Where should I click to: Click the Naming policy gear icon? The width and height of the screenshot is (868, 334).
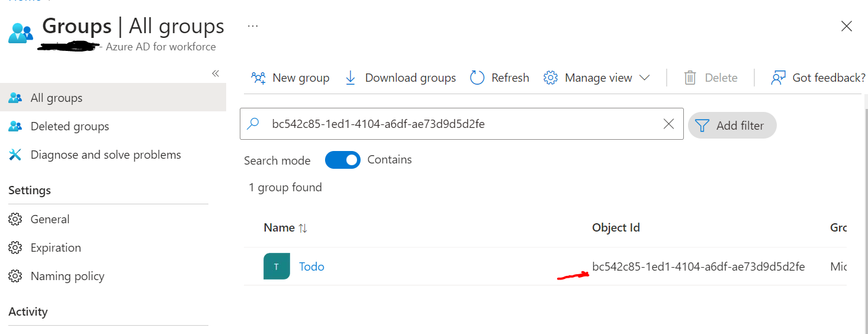coord(15,276)
